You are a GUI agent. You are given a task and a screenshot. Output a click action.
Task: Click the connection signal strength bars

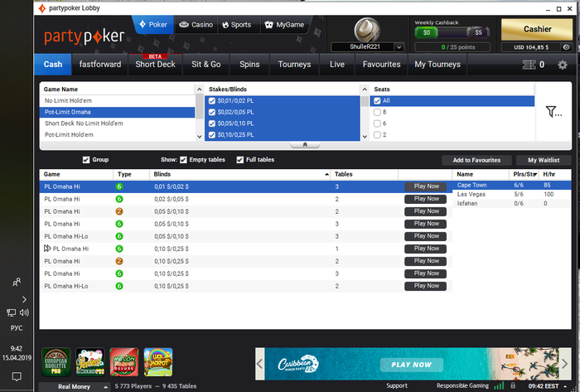click(499, 385)
